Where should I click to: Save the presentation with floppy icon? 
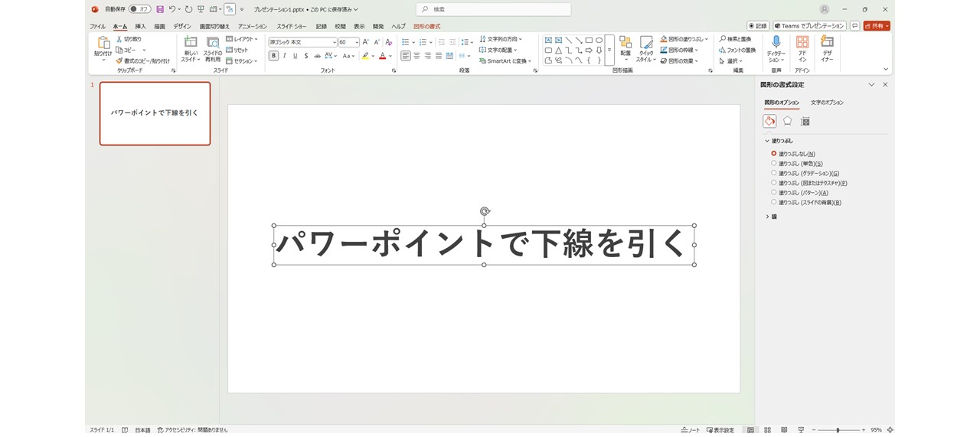point(160,9)
